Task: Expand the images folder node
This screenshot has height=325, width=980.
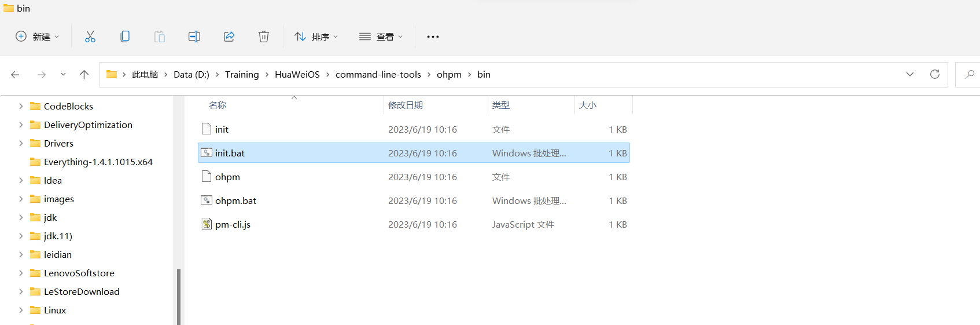Action: (x=21, y=199)
